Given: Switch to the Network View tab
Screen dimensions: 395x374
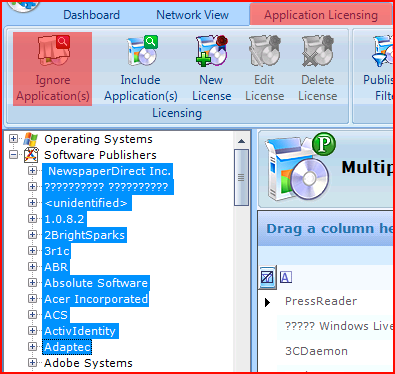Looking at the screenshot, I should point(192,15).
